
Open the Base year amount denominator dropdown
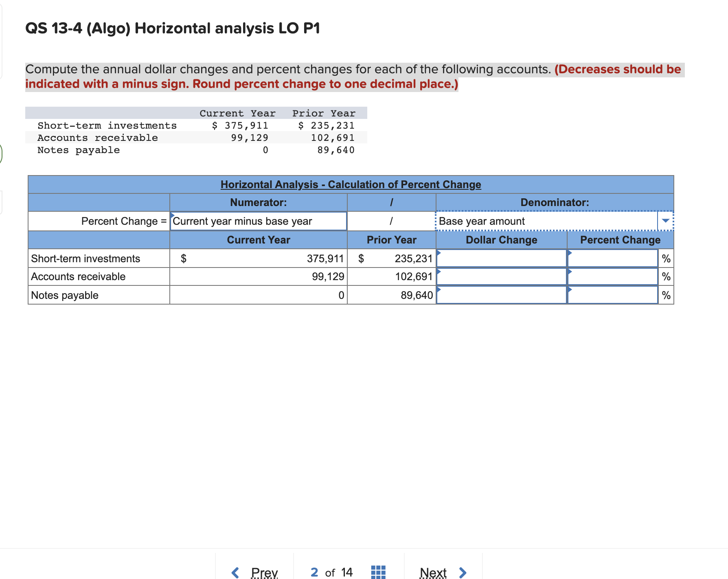[529, 221]
